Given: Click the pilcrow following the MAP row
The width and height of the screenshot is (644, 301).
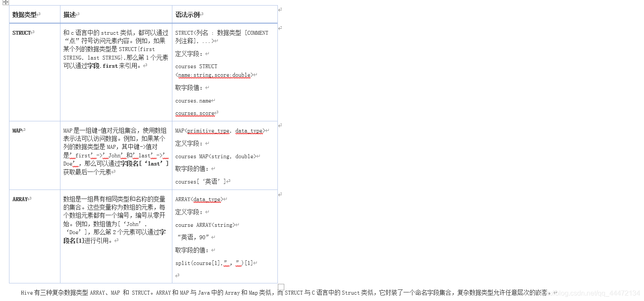Looking at the screenshot, I should coord(280,193).
